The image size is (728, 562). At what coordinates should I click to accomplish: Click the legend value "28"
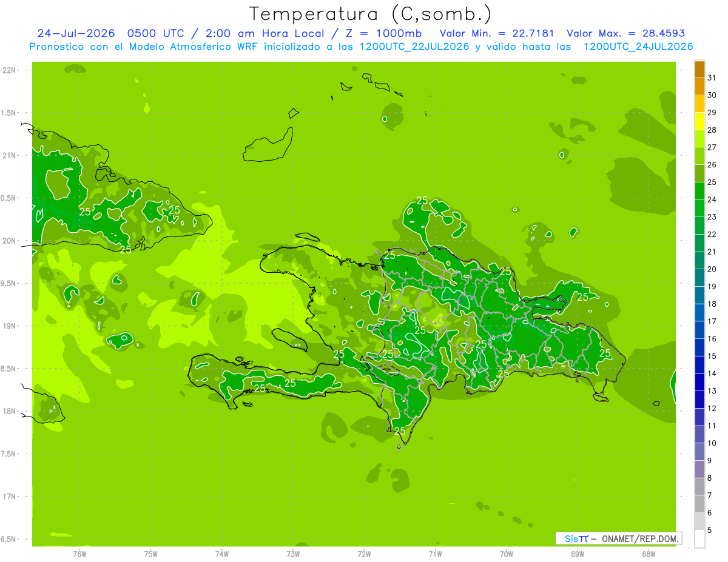tap(712, 130)
